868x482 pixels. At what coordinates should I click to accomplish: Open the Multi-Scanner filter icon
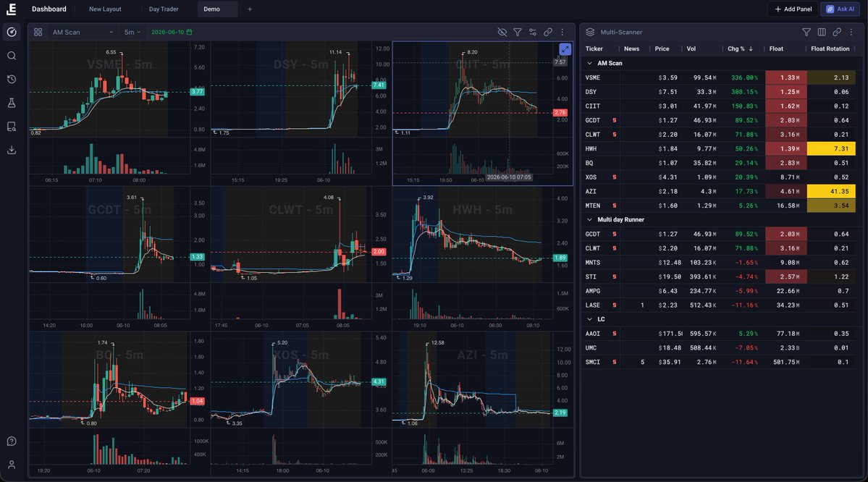click(x=806, y=32)
